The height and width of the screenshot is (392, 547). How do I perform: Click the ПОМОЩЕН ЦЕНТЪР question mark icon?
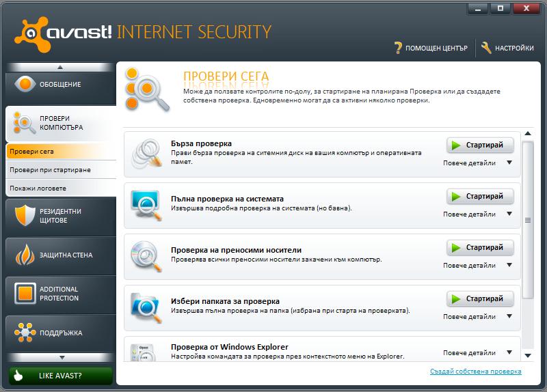[398, 48]
